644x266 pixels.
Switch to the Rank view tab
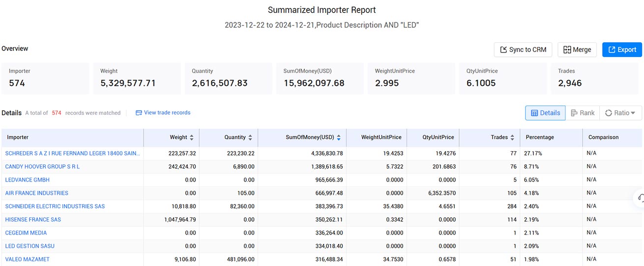click(x=583, y=113)
